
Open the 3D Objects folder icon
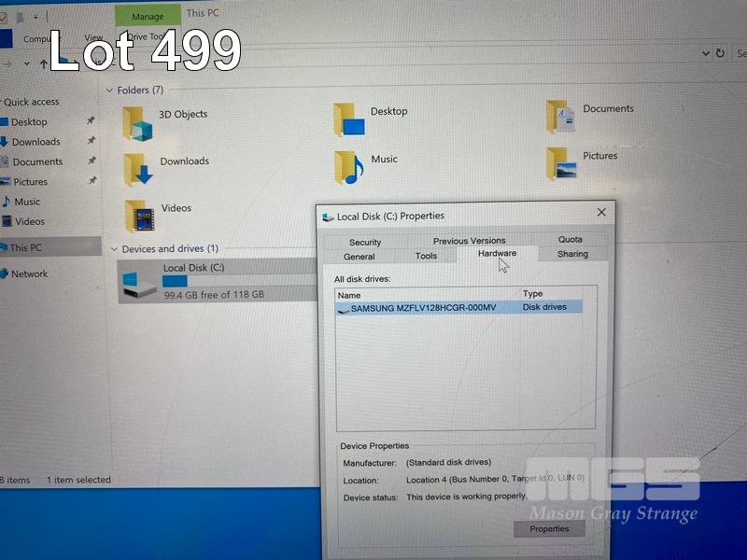pos(140,122)
